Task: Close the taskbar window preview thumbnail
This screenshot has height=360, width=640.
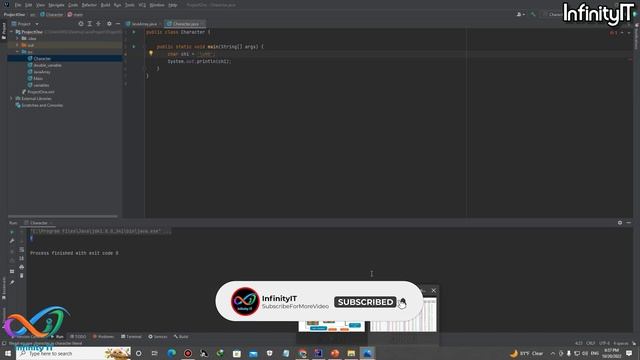Action: coord(433,291)
